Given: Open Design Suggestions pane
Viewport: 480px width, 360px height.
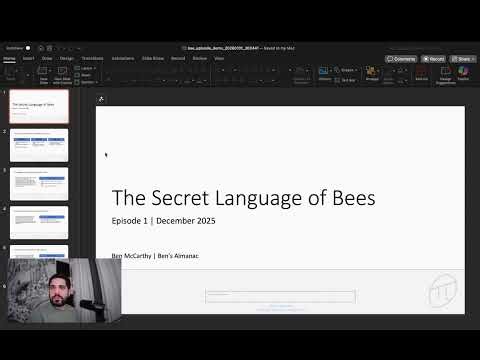Looking at the screenshot, I should (446, 75).
